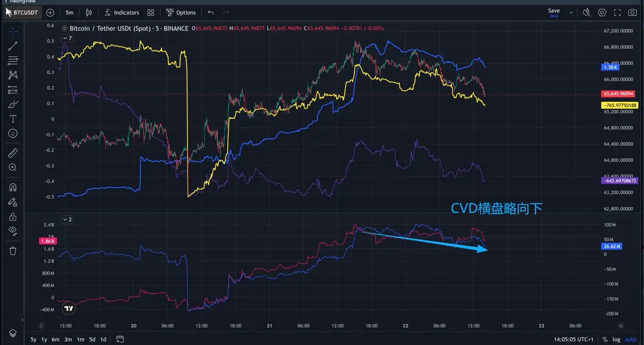Click the trash can remove drawings icon
Image resolution: width=644 pixels, height=345 pixels.
pos(13,250)
